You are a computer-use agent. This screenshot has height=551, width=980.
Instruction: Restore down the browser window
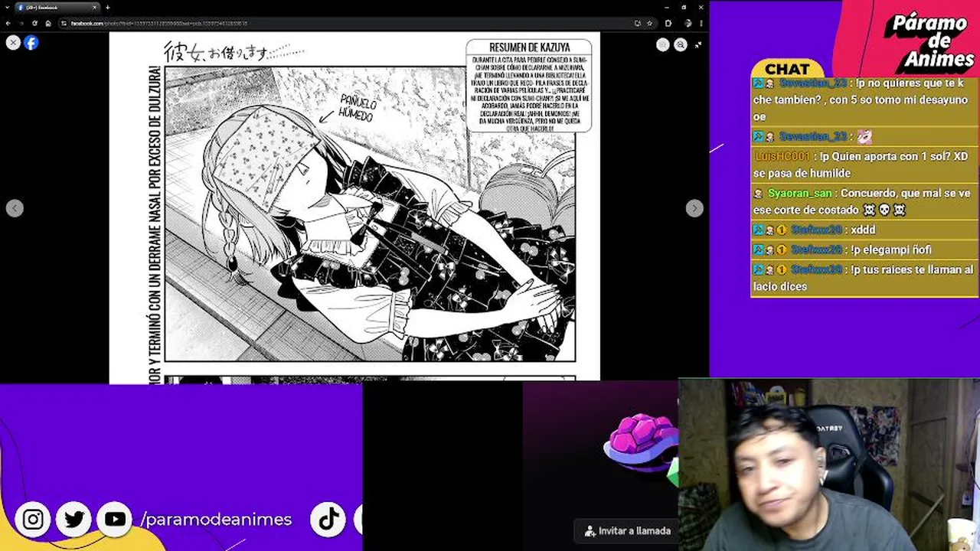coord(684,8)
